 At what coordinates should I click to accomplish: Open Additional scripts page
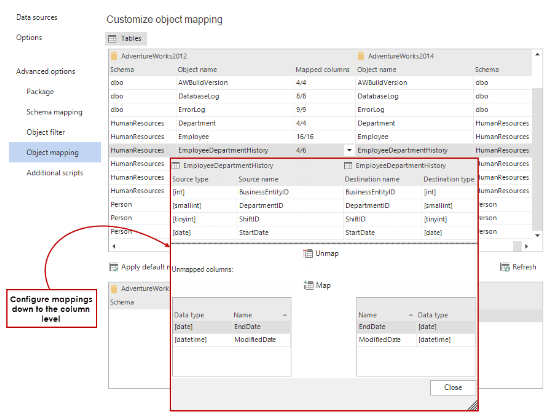55,173
